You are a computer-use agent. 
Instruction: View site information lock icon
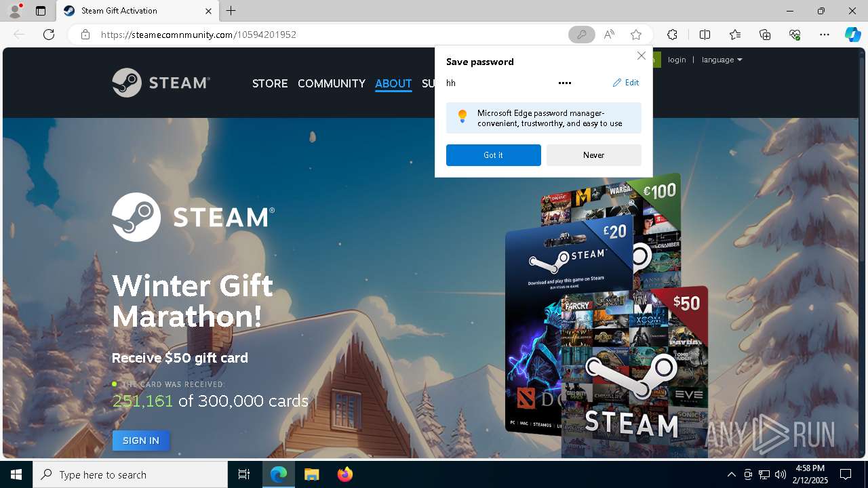[85, 35]
